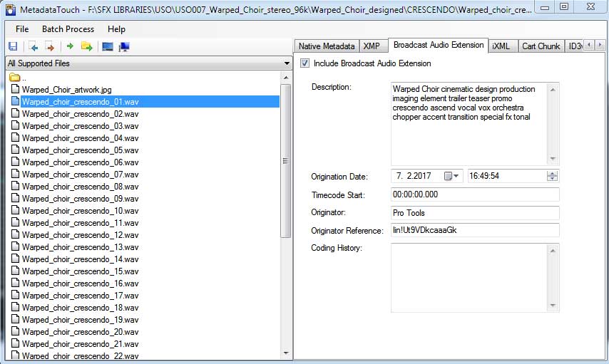The image size is (609, 364).
Task: Click the file list vertical scrollbar thumb
Action: 286,160
